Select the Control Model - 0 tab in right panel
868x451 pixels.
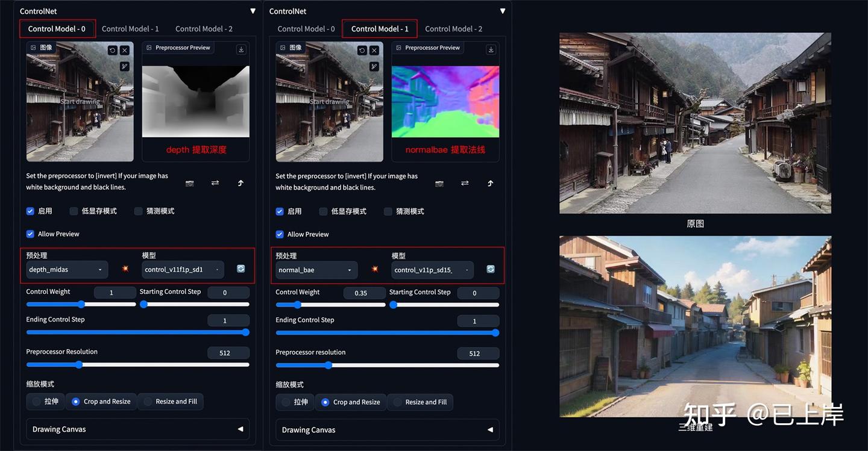306,28
